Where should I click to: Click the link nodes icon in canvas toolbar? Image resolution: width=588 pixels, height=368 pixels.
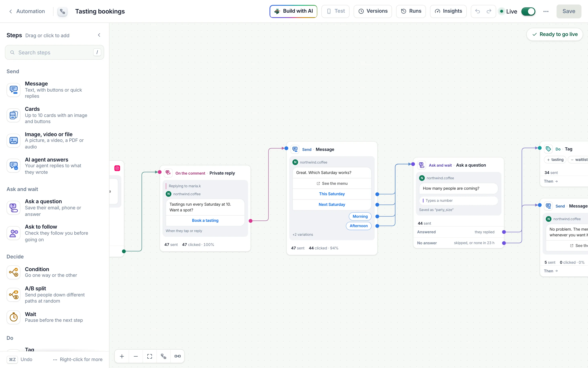177,356
